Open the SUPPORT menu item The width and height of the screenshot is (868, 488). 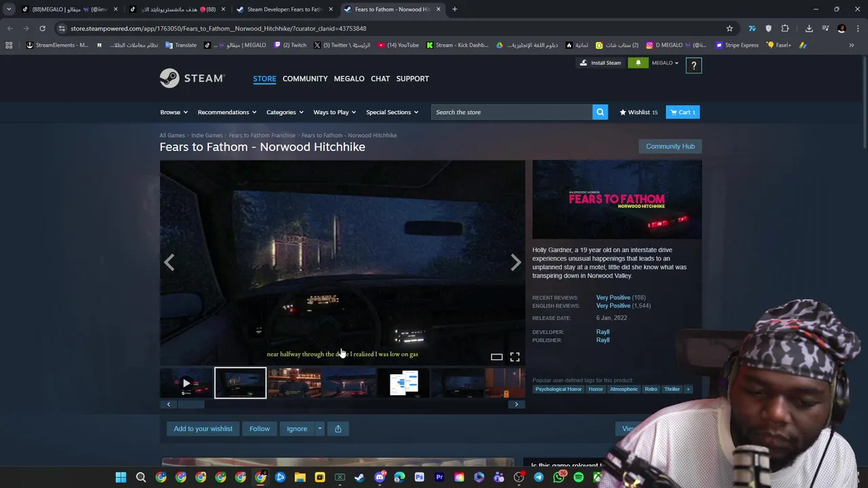412,79
